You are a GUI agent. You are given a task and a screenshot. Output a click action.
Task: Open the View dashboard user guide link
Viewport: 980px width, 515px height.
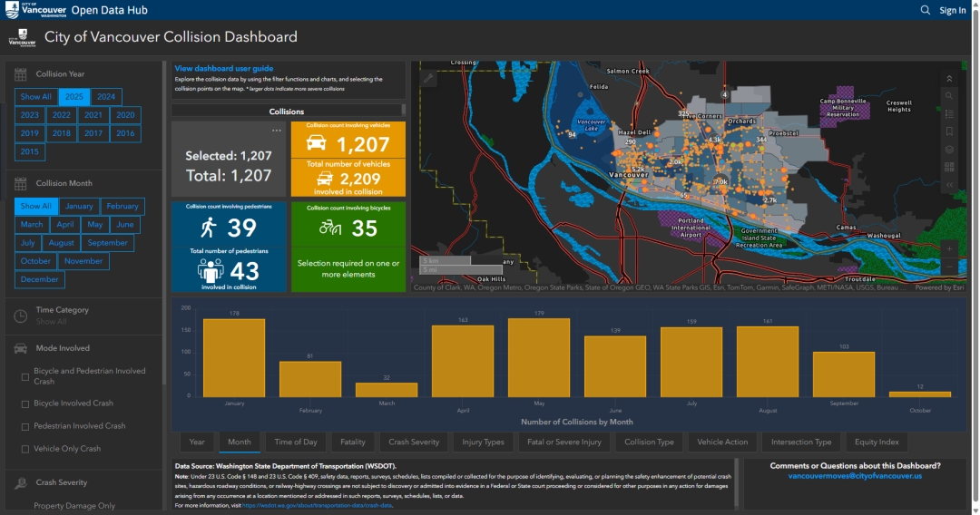tap(224, 69)
